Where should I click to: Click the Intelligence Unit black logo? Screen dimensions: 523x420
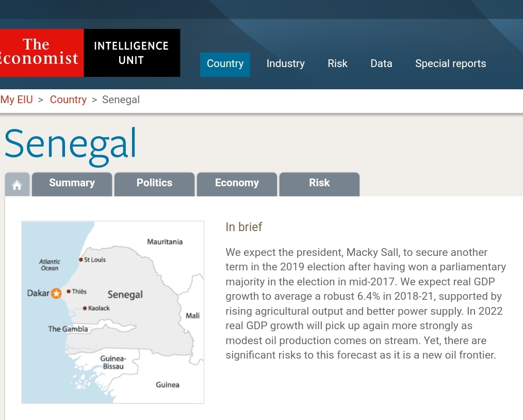132,53
